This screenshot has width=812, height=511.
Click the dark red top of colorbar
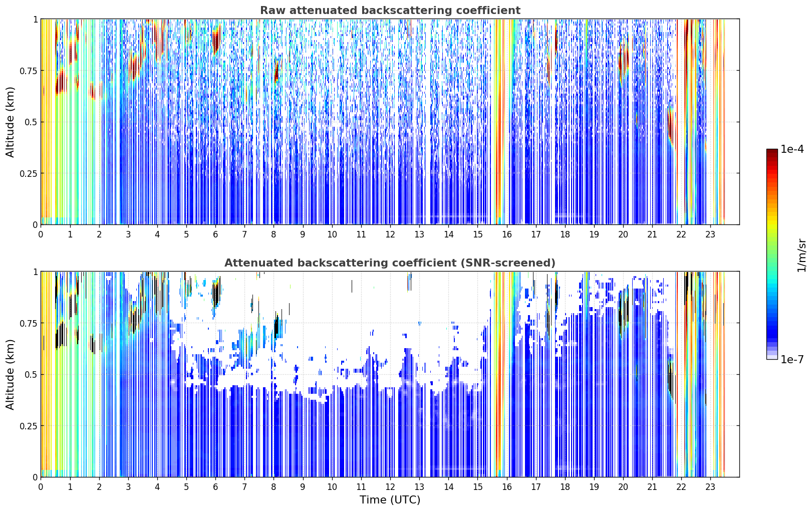pyautogui.click(x=772, y=155)
